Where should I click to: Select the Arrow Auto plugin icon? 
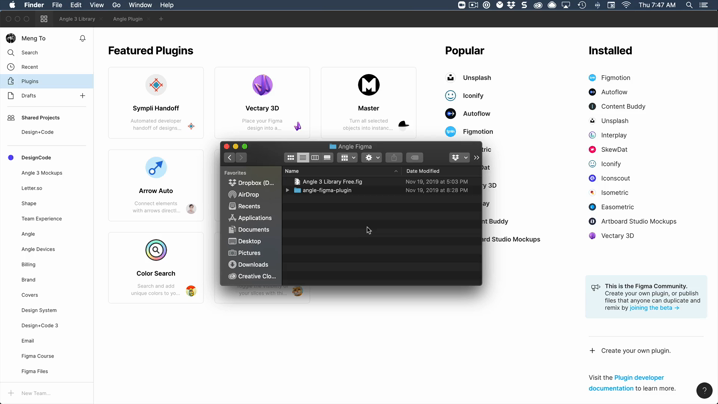156,168
